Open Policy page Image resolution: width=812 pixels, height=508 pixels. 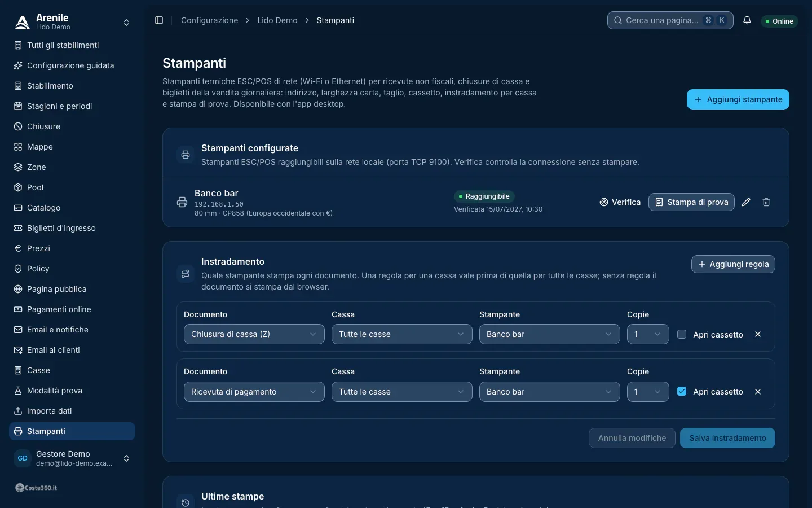pos(72,269)
